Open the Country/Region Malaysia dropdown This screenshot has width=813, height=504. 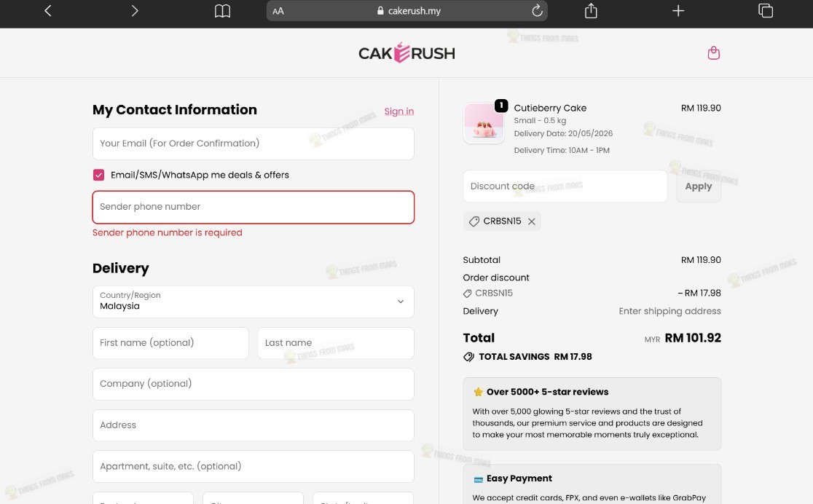[x=253, y=302]
